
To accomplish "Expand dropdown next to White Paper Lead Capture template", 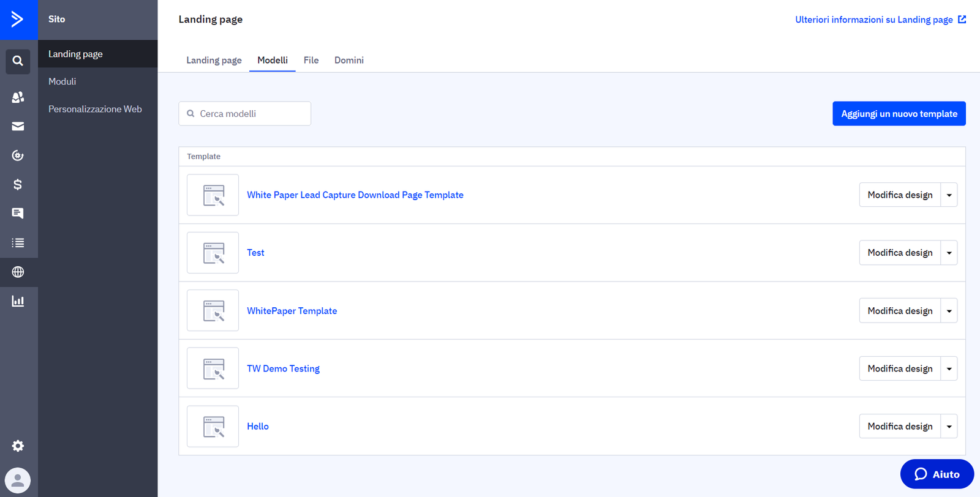I will 949,195.
